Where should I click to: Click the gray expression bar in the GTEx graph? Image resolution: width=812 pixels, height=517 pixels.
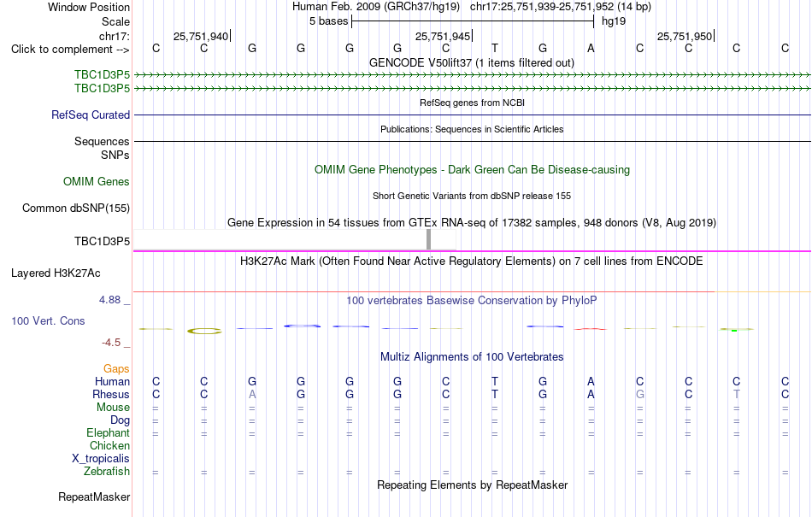428,239
